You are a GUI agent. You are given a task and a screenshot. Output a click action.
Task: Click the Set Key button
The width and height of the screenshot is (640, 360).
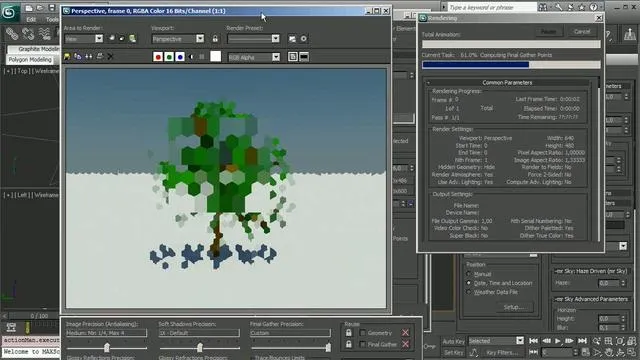453,352
